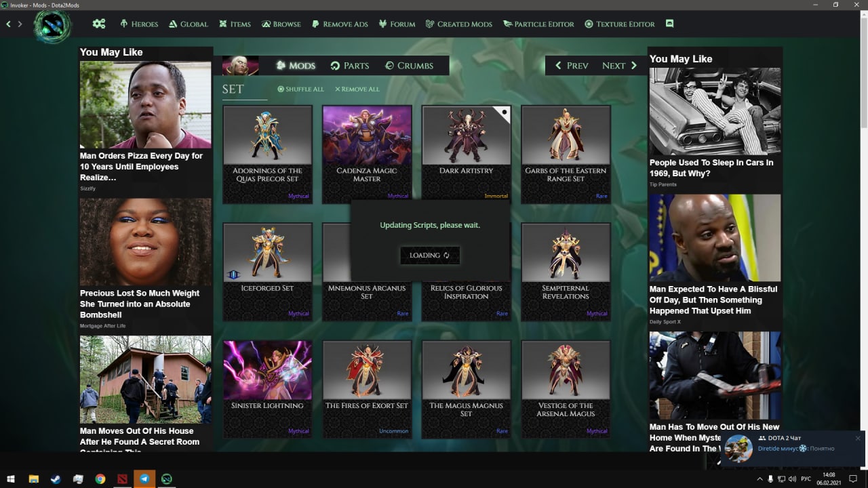The width and height of the screenshot is (868, 488).
Task: Go back with the left navigation arrow
Action: tap(9, 24)
